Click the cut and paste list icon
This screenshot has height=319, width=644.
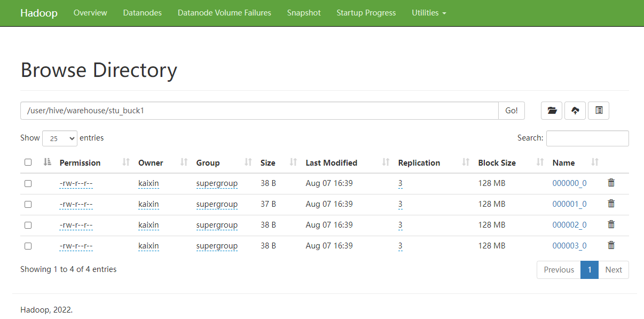pos(599,111)
